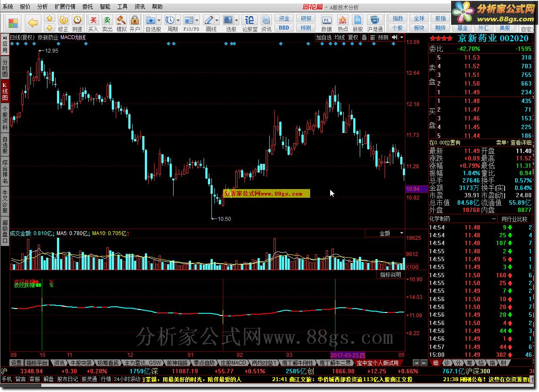Expand the 选股 dropdown arrow
Screen dimensions: 539x392
[237, 20]
